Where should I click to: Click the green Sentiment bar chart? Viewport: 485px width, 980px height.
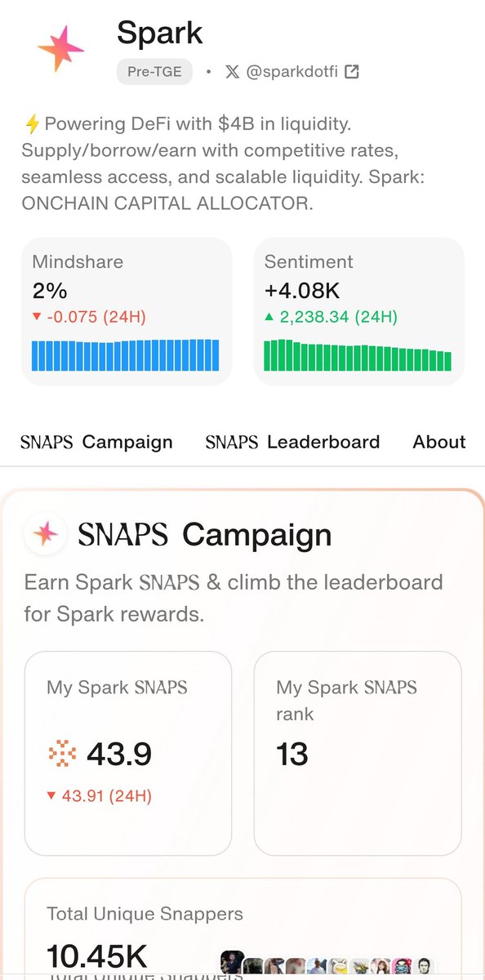358,355
